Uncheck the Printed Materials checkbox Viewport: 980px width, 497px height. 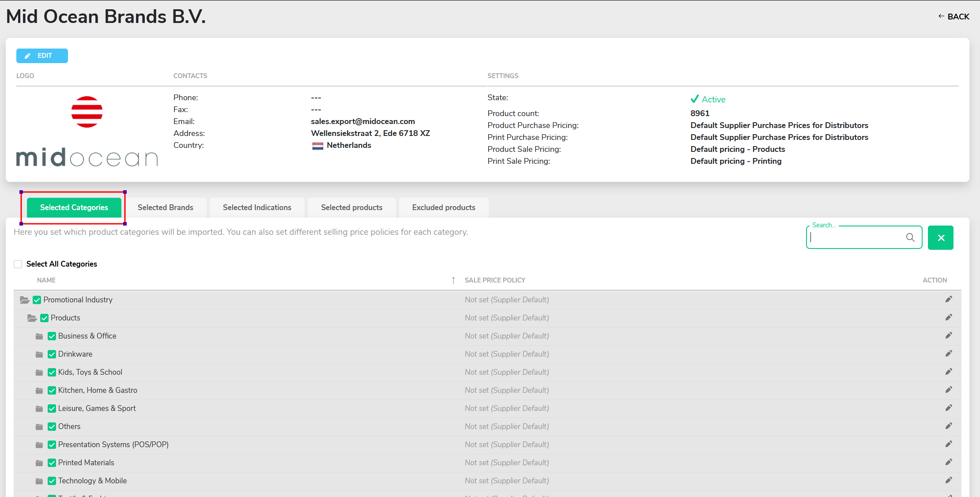(52, 463)
